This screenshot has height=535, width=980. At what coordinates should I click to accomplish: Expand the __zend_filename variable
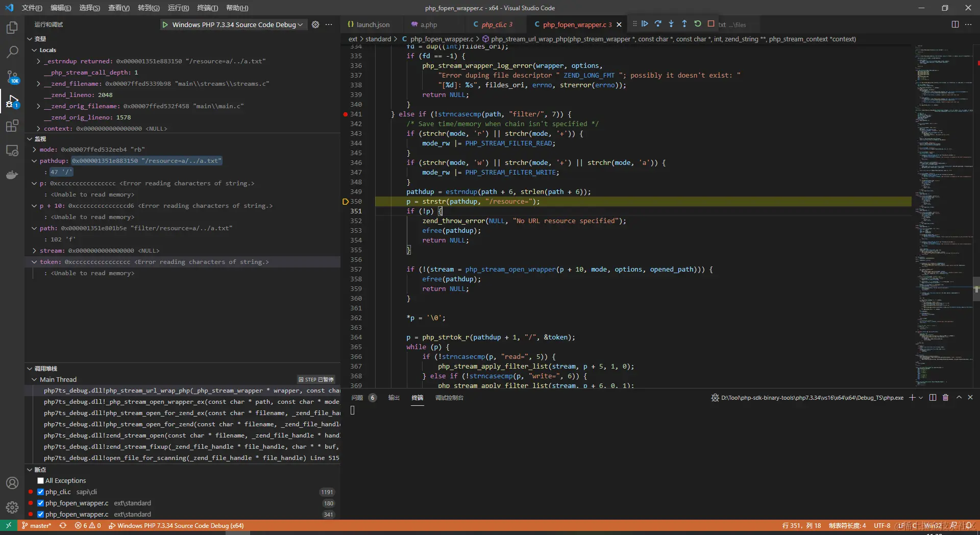[38, 84]
